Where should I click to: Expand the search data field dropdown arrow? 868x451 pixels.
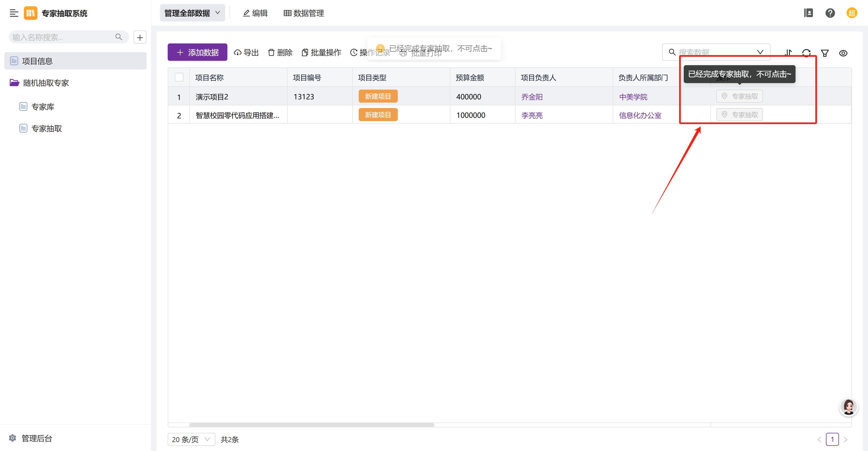pyautogui.click(x=760, y=52)
